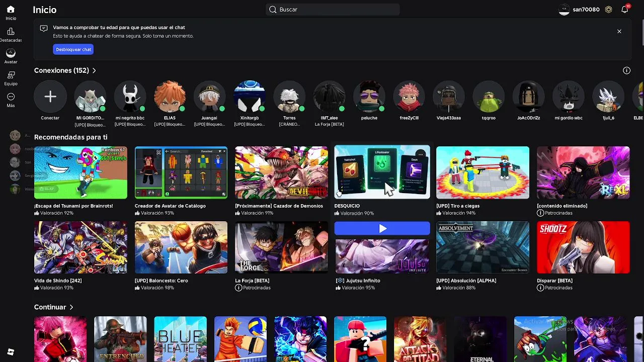
Task: Click into the Buscar search field
Action: 333,10
